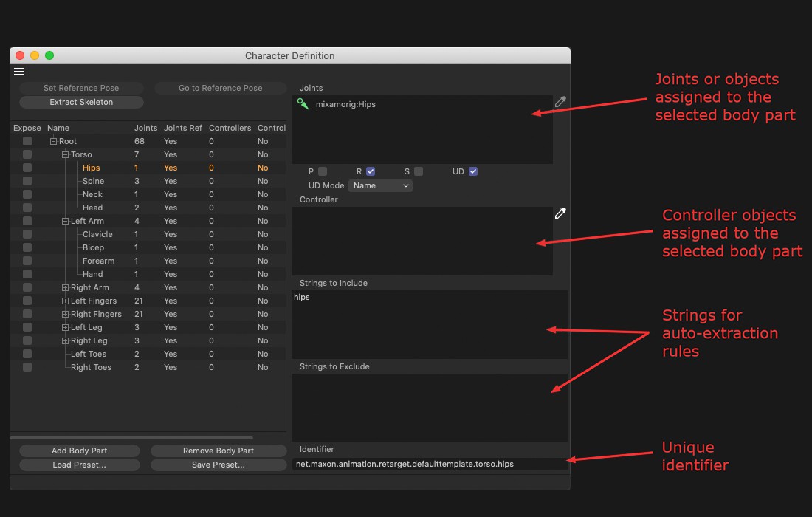The height and width of the screenshot is (517, 812).
Task: Click the Remove Body Part button
Action: tap(219, 451)
